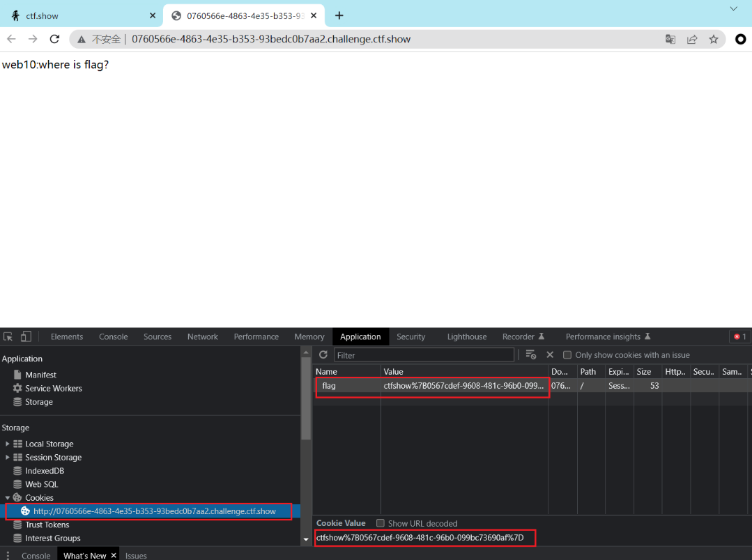Reload the challenge page
Viewport: 752px width, 560px height.
[54, 39]
